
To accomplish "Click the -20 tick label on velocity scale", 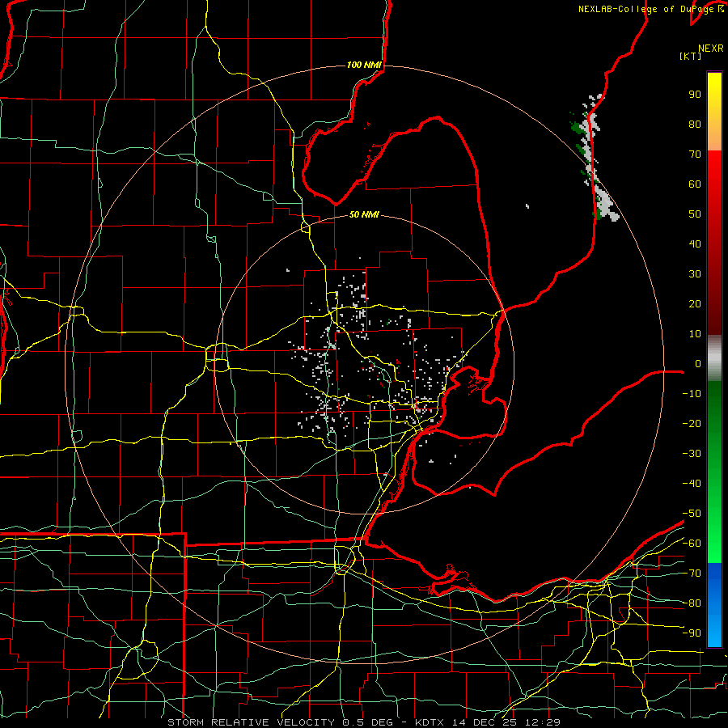I will click(x=692, y=423).
